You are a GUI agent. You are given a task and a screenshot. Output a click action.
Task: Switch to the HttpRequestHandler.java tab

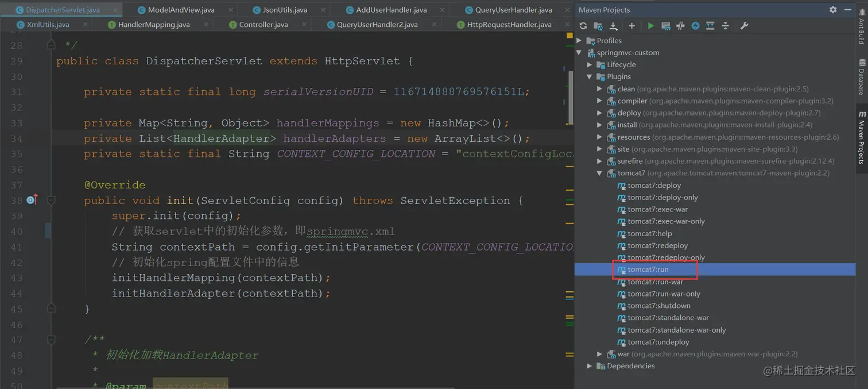pos(509,25)
